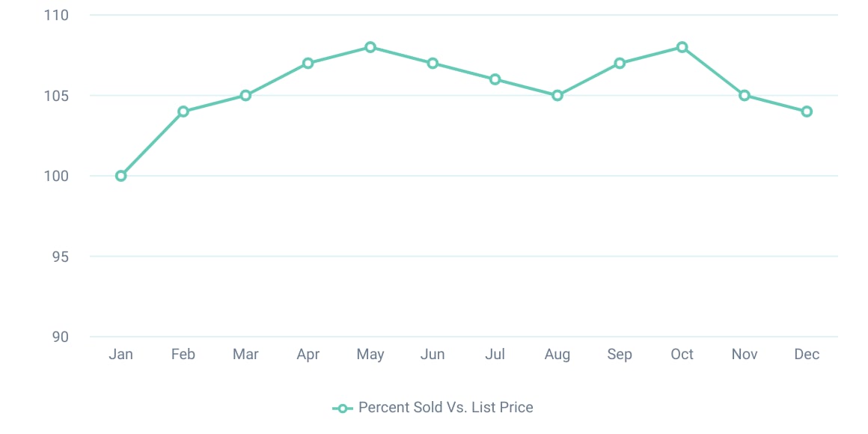Click the January data point on the line
Screen dimensions: 868x434
121,176
